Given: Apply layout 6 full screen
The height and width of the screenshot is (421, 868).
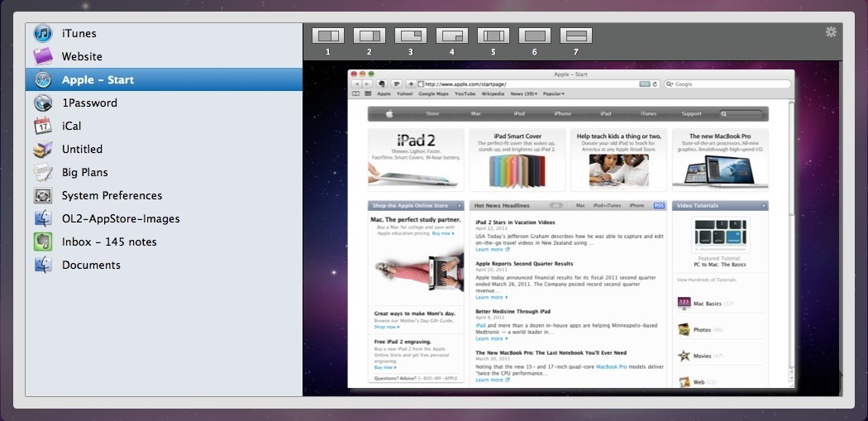Looking at the screenshot, I should pyautogui.click(x=535, y=36).
